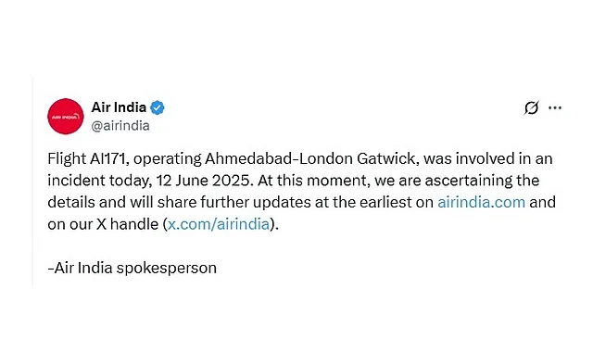
Task: Click the words 'incident today' in the post
Action: (x=98, y=181)
